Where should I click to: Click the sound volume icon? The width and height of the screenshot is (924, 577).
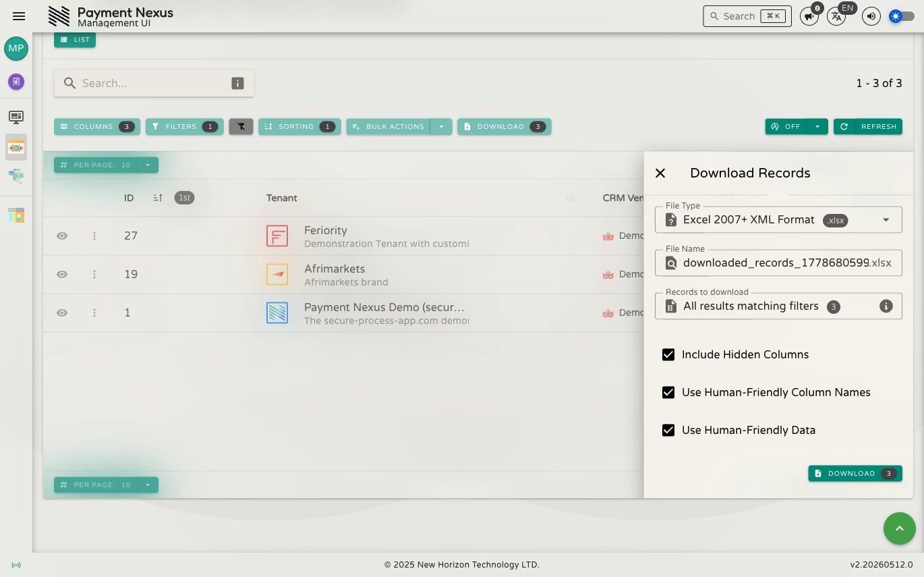tap(871, 16)
